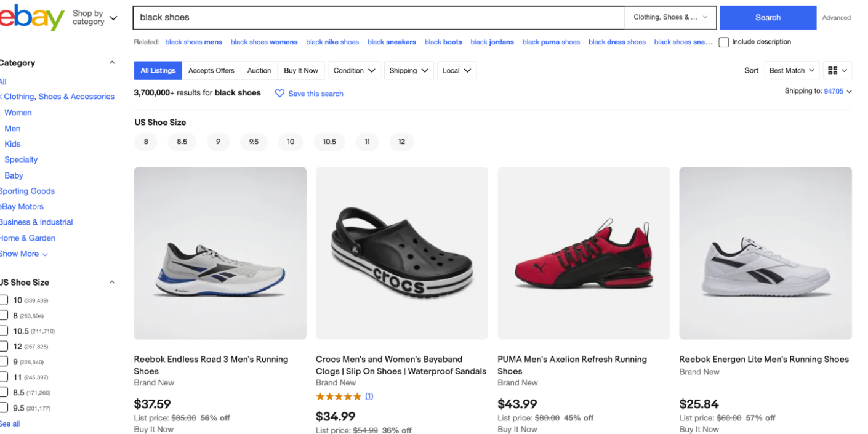Click the heart icon to save this search
The height and width of the screenshot is (434, 868).
[x=279, y=94]
